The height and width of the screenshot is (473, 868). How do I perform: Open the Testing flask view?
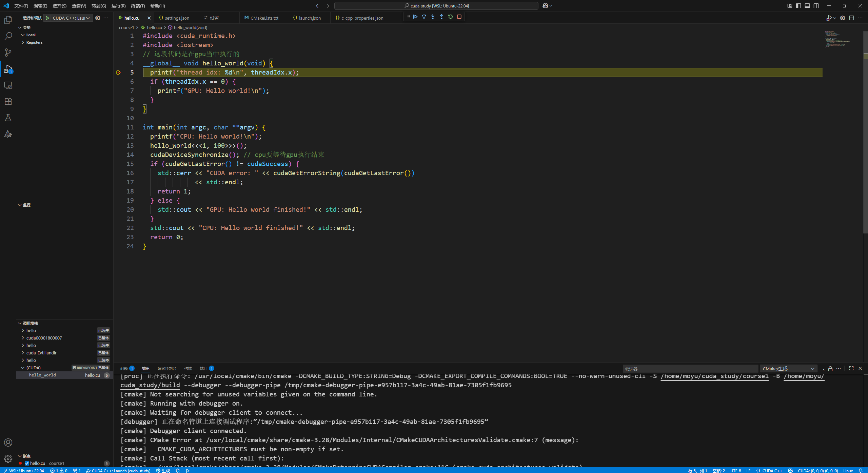coord(8,118)
